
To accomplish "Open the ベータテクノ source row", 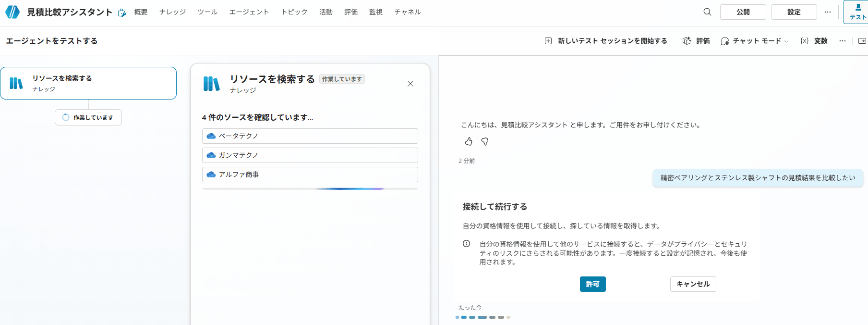I will (x=310, y=136).
